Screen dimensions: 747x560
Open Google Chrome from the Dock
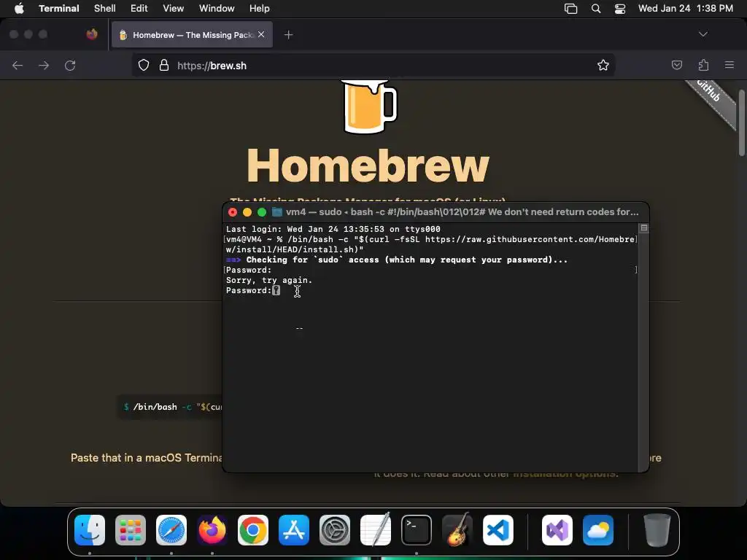(x=253, y=530)
